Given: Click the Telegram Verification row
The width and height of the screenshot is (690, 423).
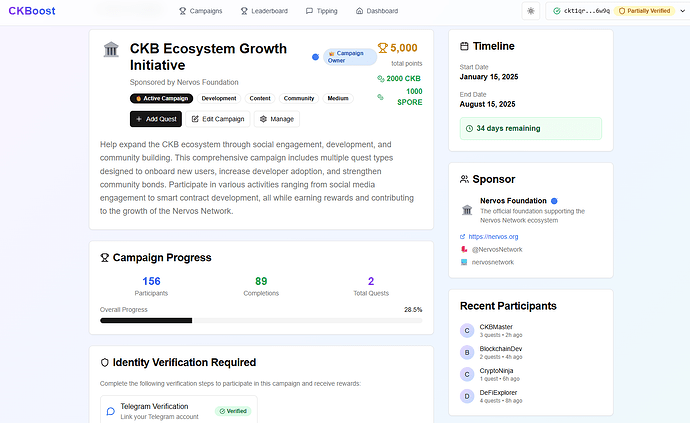Looking at the screenshot, I should coord(179,410).
